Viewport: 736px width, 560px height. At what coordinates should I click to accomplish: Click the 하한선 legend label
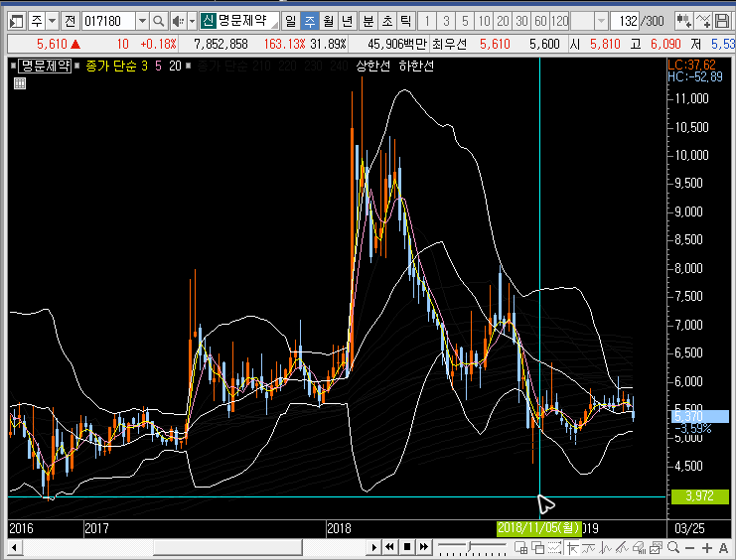pos(416,67)
